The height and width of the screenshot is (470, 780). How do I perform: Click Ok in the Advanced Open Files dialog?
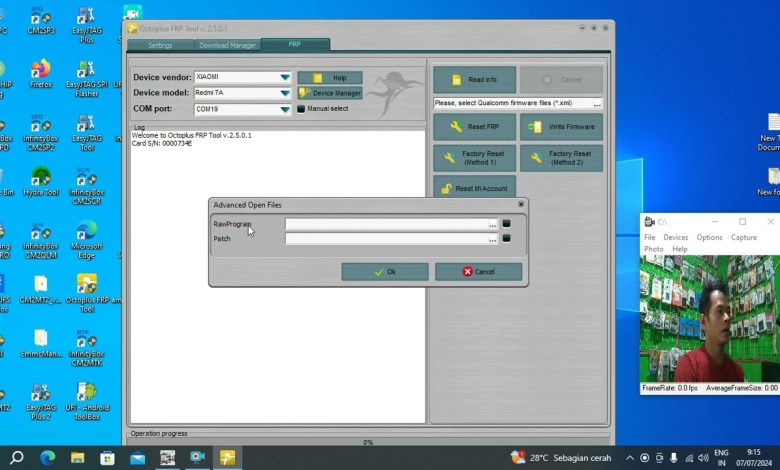pos(384,272)
